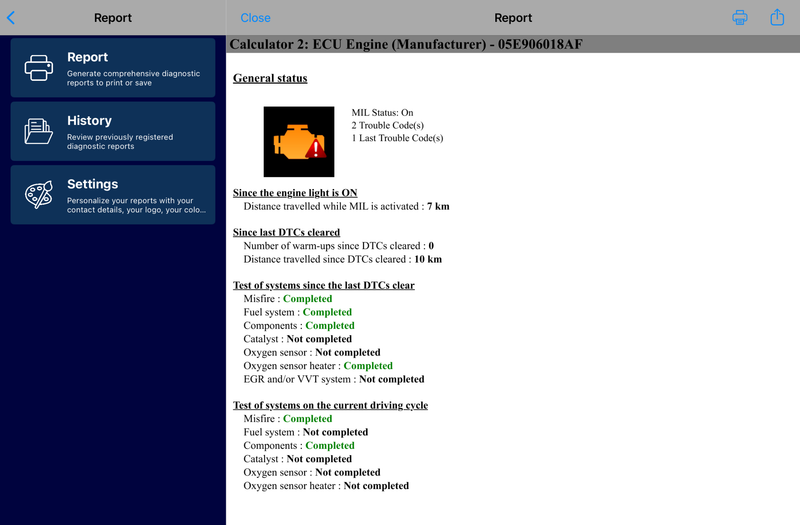Click 'Test of systems since the last DTCs clear'
The height and width of the screenshot is (525, 800).
pos(323,285)
